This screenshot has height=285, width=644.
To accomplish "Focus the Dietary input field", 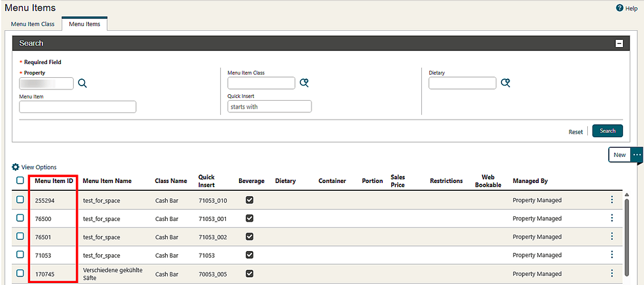I will (462, 83).
